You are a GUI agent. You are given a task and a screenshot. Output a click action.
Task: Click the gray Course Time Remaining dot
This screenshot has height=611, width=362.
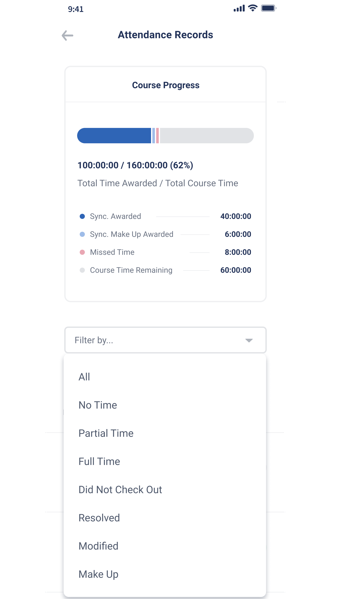tap(82, 270)
